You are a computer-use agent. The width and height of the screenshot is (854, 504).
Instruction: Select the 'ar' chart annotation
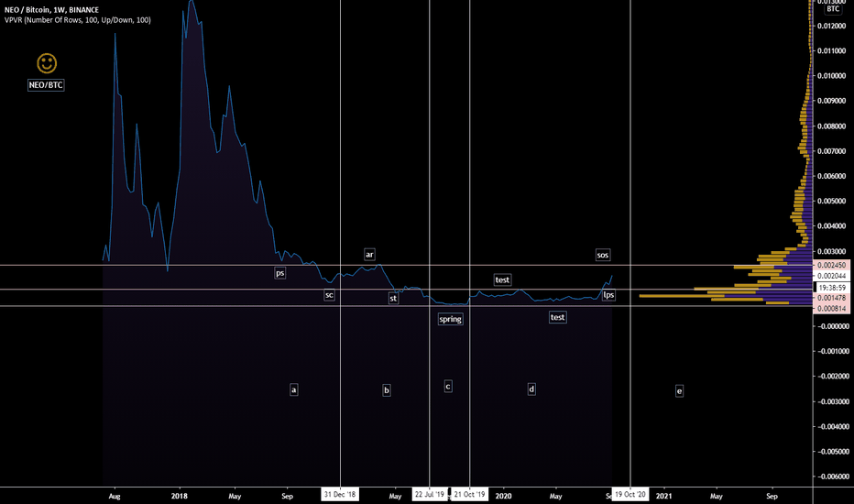point(369,255)
